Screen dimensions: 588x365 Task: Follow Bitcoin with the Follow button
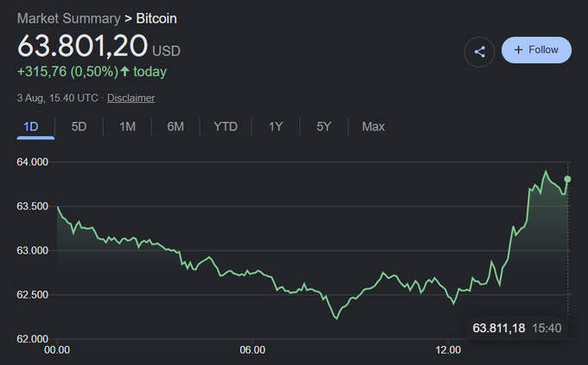536,50
